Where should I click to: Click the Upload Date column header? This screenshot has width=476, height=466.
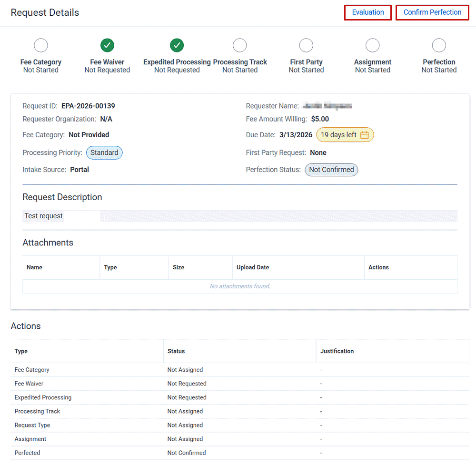pyautogui.click(x=253, y=267)
